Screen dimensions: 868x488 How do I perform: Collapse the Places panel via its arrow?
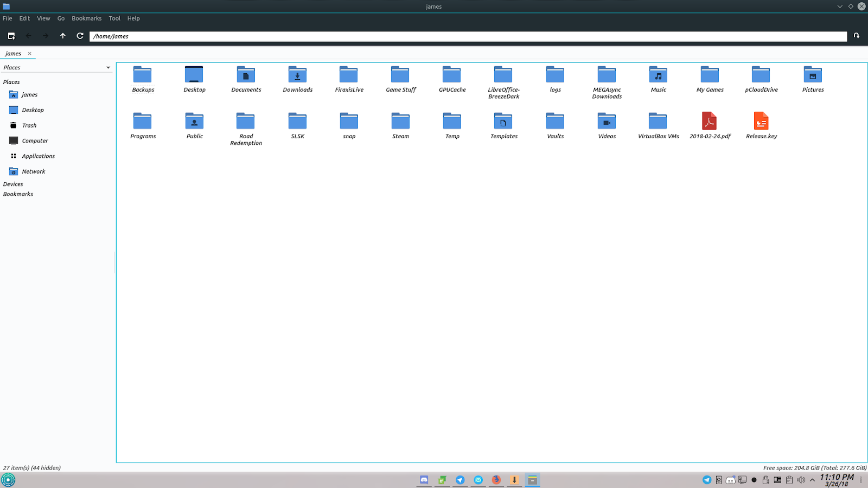pyautogui.click(x=107, y=67)
